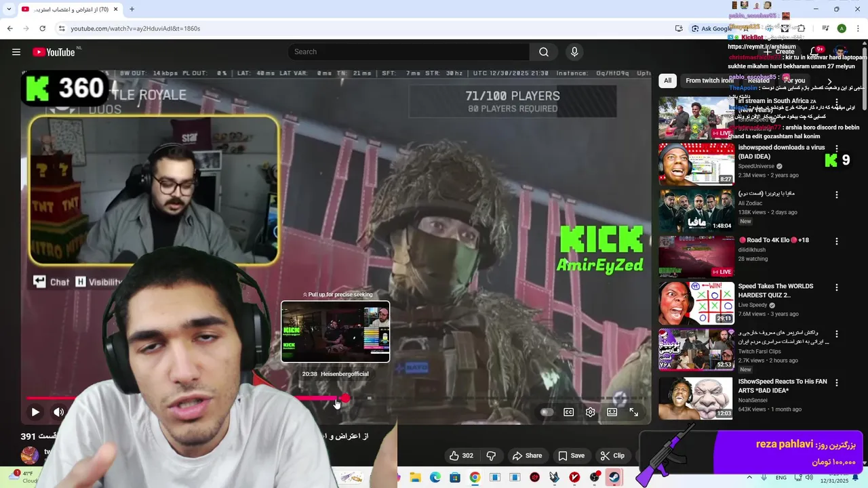Open options for IRL stream in South Africa
This screenshot has width=868, height=488.
tap(836, 102)
